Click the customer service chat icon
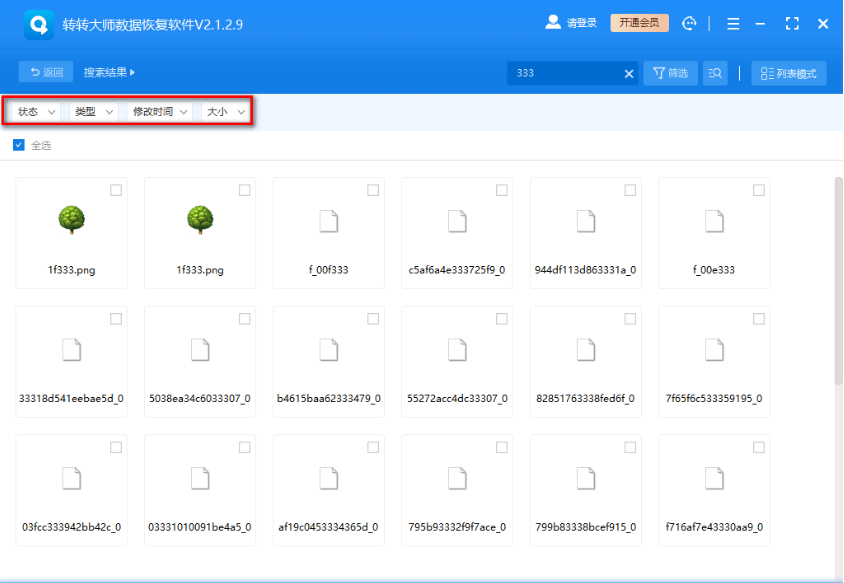844x583 pixels. [x=689, y=23]
